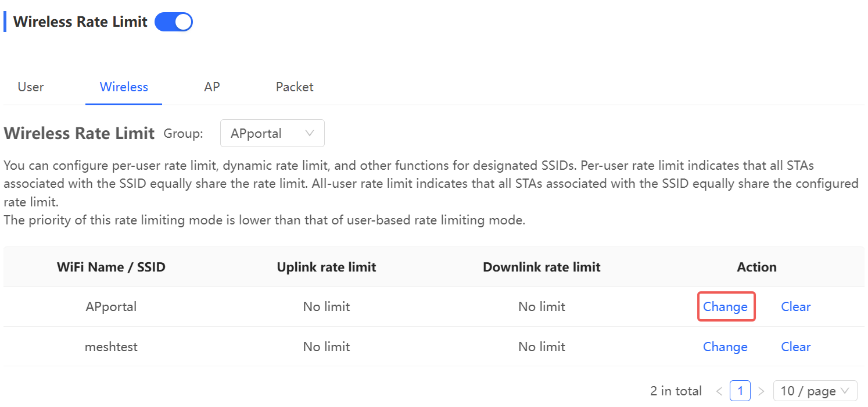Click the Downlink rate limit column header
This screenshot has width=868, height=407.
point(541,267)
